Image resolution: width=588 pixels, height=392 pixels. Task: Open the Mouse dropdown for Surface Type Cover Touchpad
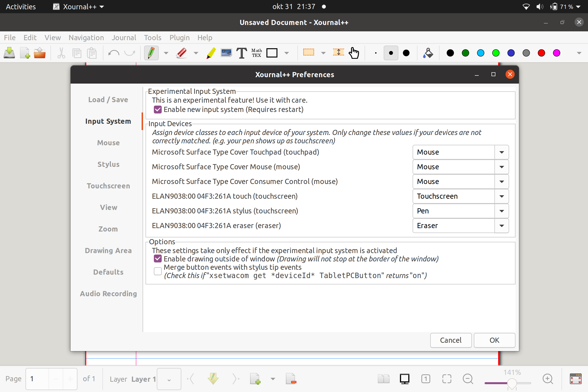(502, 152)
